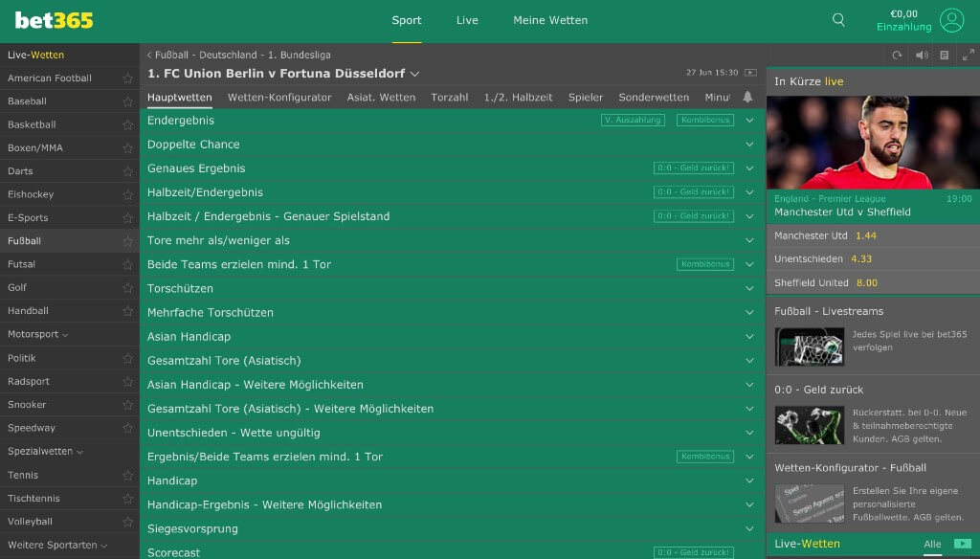The width and height of the screenshot is (980, 559).
Task: Toggle the Eishockey favorite star
Action: click(x=127, y=194)
